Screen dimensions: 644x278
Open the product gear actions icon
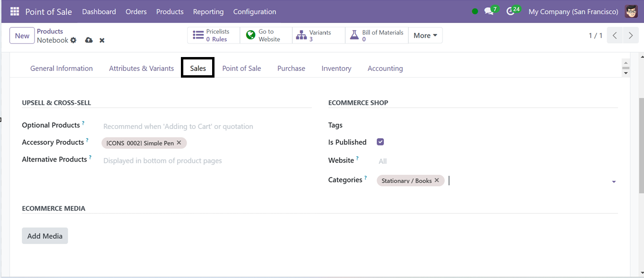(73, 40)
